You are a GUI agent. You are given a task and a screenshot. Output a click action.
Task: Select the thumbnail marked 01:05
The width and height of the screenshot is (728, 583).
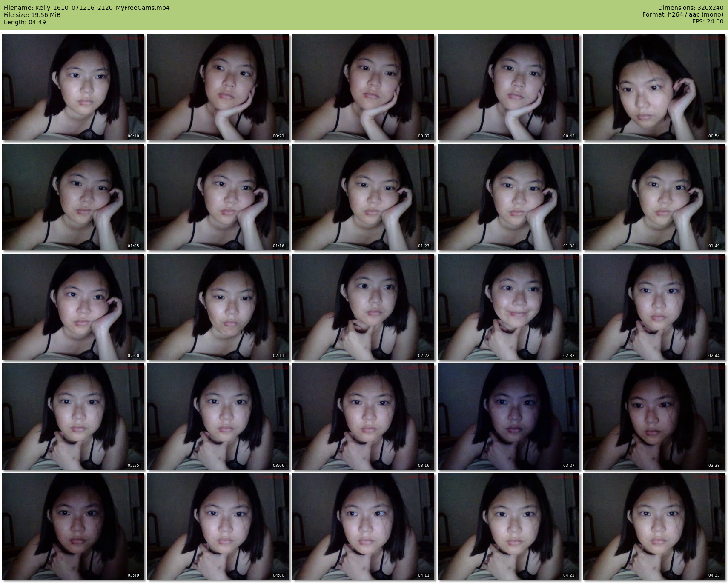[73, 197]
